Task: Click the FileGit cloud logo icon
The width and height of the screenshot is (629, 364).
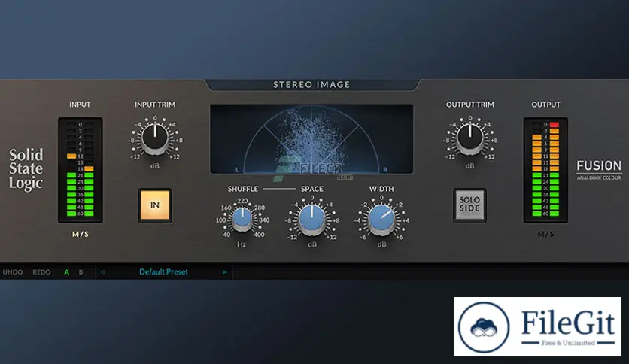Action: tap(485, 327)
